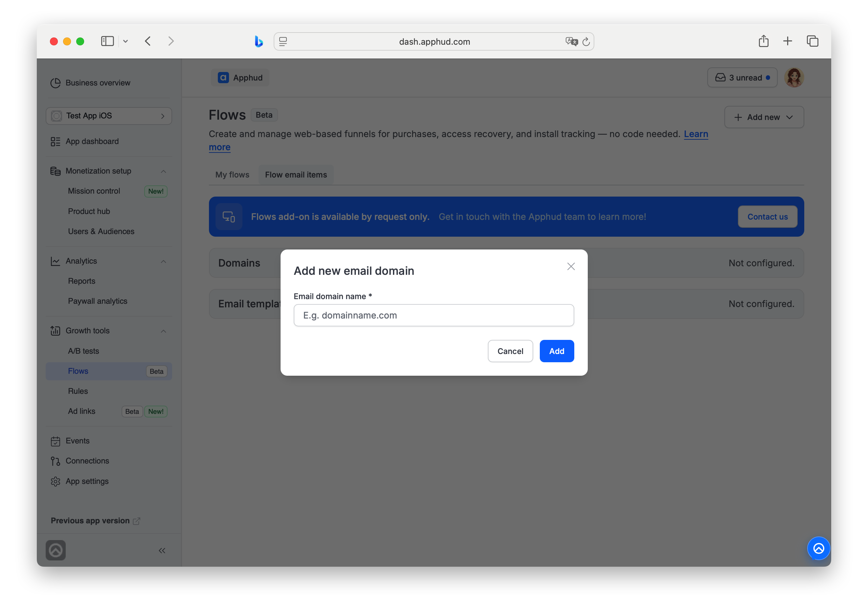This screenshot has height=616, width=868.
Task: Collapse the Analytics section
Action: coord(163,261)
